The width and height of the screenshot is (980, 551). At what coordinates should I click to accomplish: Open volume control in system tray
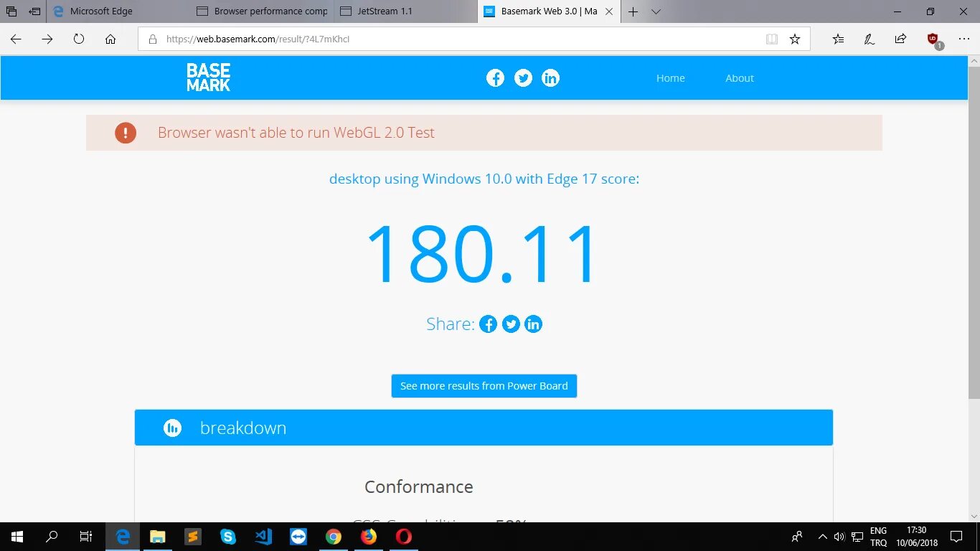click(x=839, y=537)
